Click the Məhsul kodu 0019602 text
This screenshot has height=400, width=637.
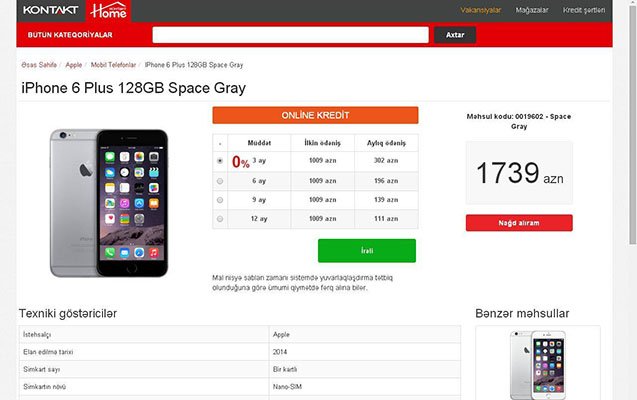[x=519, y=121]
